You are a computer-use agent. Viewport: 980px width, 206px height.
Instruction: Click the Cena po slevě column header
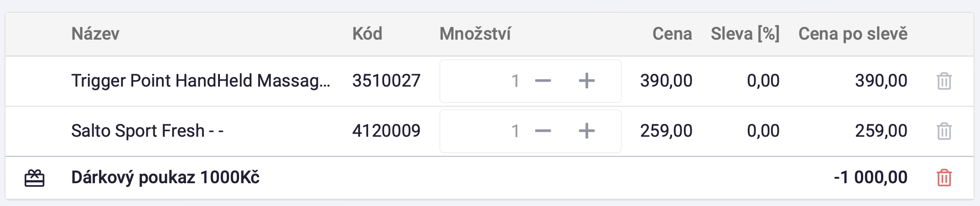(853, 34)
